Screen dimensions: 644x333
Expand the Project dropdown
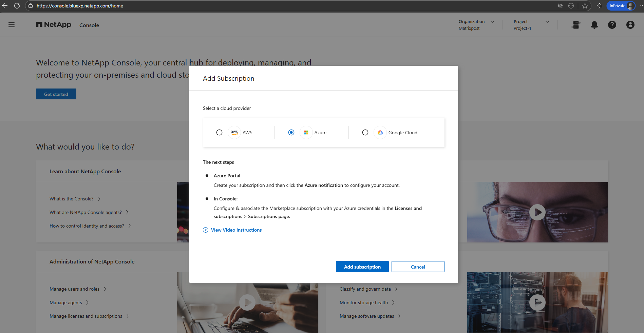click(x=547, y=22)
